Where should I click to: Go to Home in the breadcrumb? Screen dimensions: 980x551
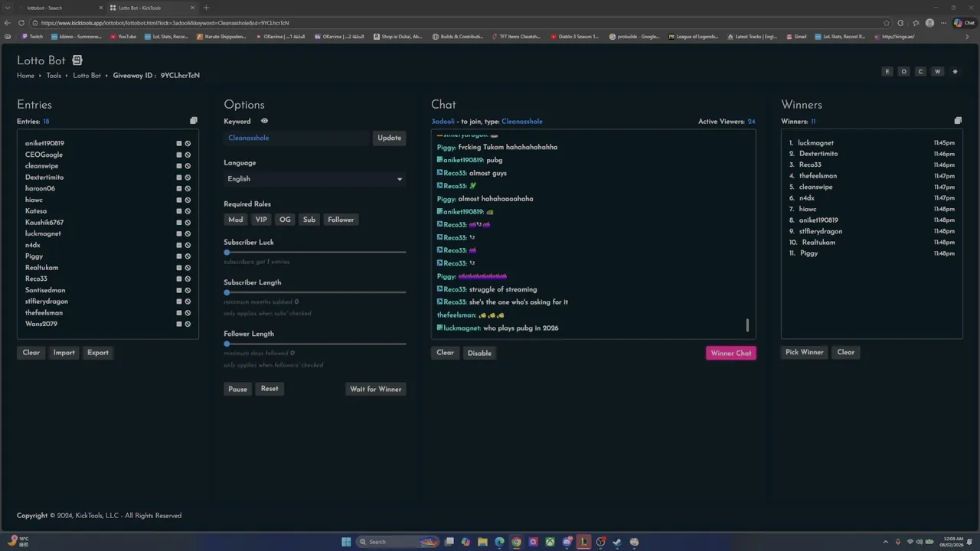[25, 76]
